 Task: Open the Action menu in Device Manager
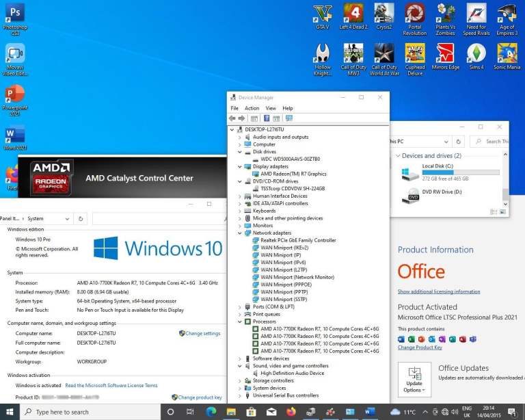(252, 108)
